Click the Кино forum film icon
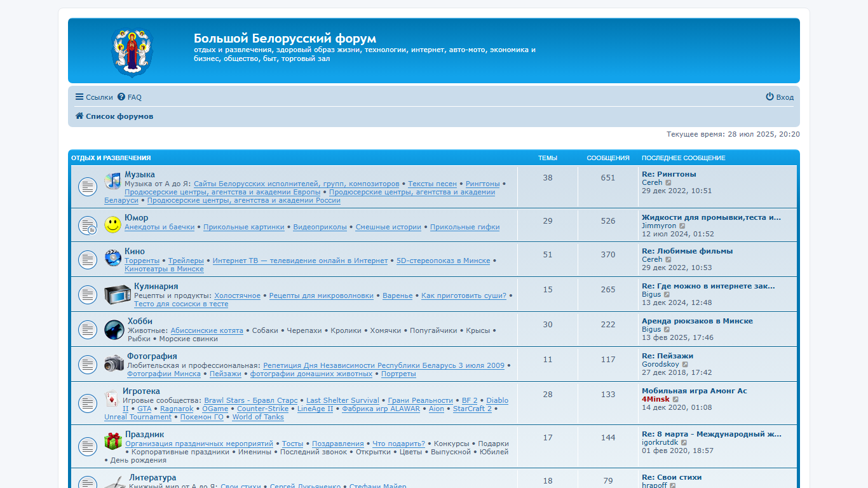The width and height of the screenshot is (868, 488). tap(113, 258)
